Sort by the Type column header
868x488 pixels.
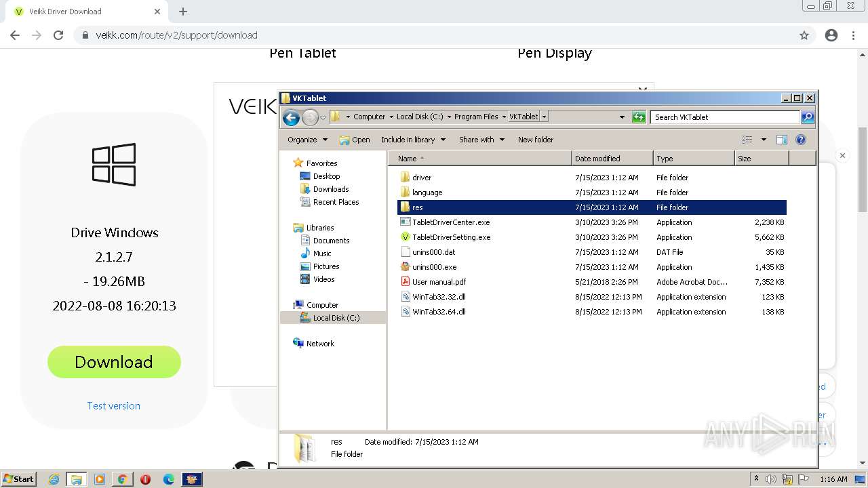click(x=694, y=159)
